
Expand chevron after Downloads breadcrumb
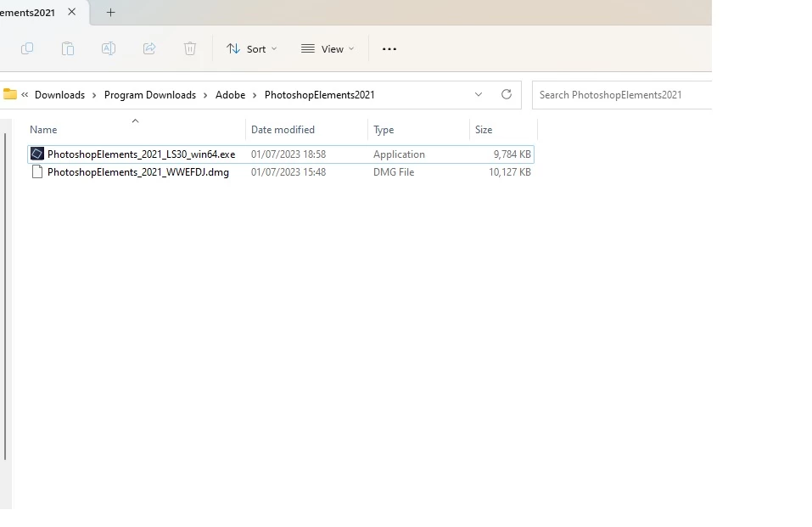click(x=94, y=95)
